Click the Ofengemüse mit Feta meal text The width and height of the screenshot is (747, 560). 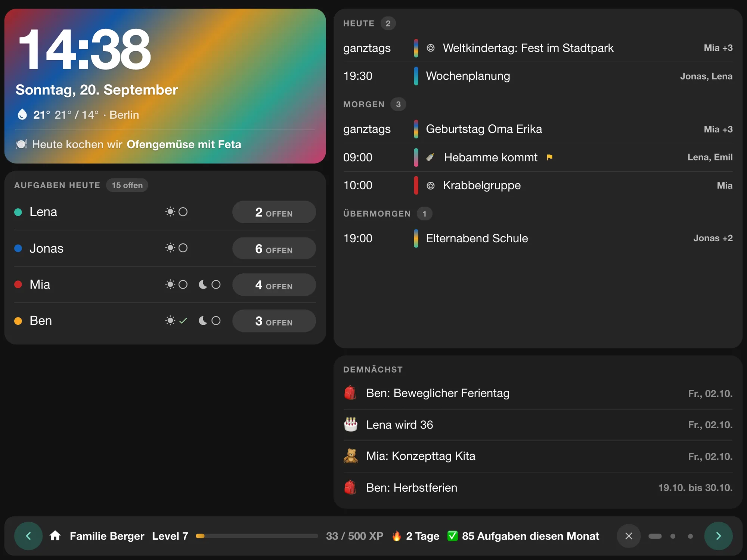click(x=184, y=144)
